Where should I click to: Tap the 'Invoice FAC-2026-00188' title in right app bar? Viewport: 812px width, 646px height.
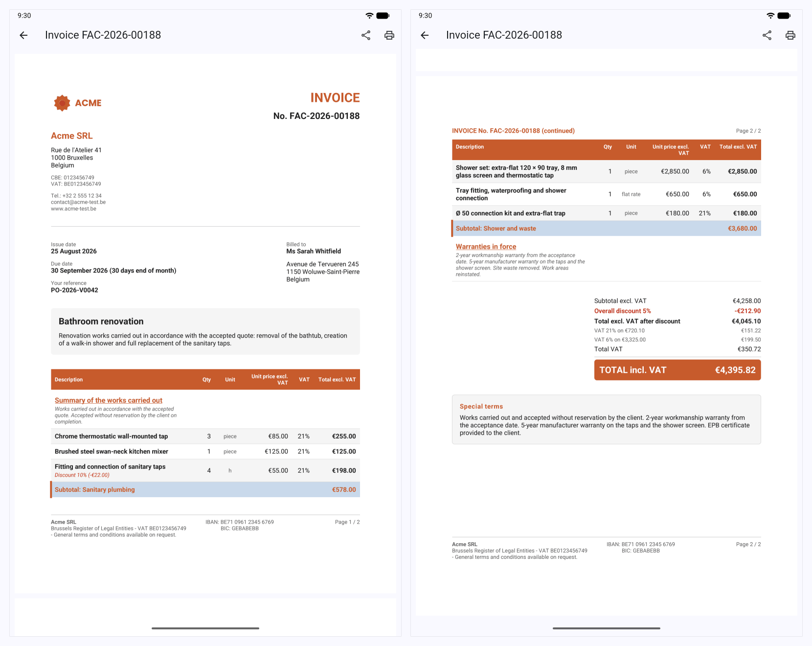point(504,35)
